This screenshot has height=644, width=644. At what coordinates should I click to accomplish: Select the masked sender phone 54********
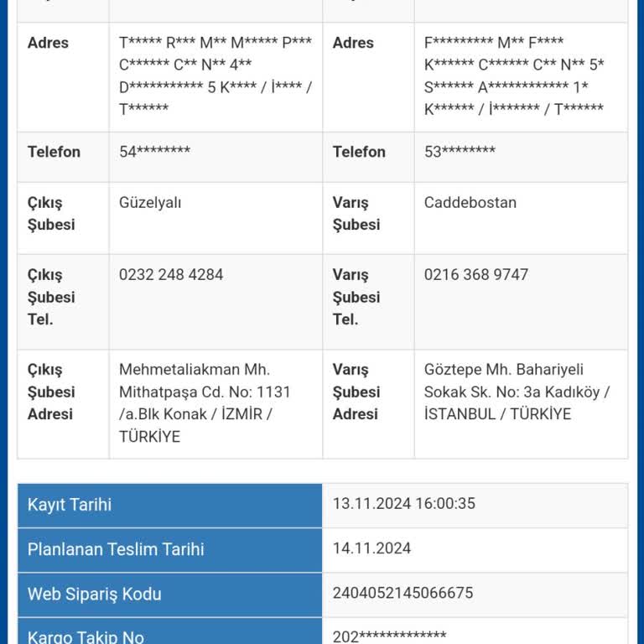pos(154,152)
